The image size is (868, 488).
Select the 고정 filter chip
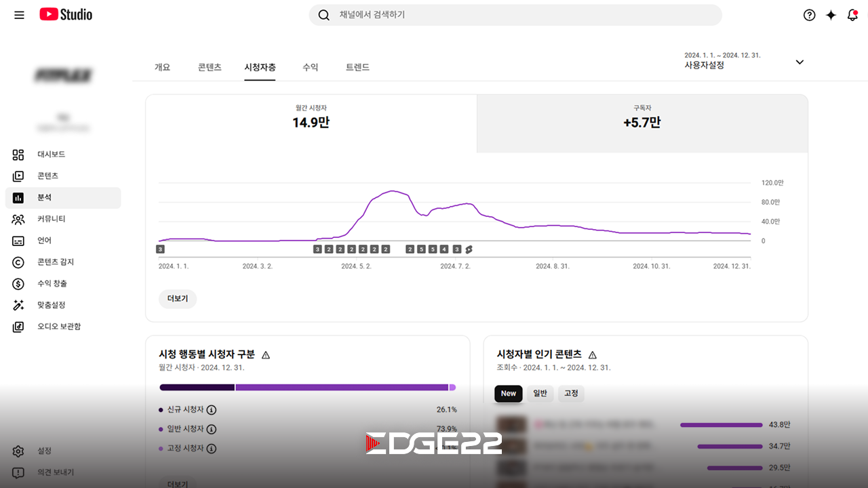571,394
